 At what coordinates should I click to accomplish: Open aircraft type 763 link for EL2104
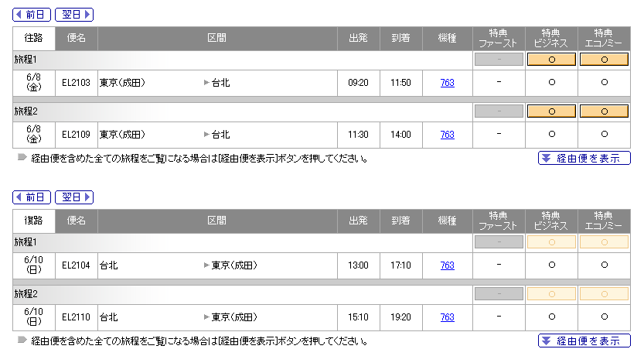coord(448,265)
